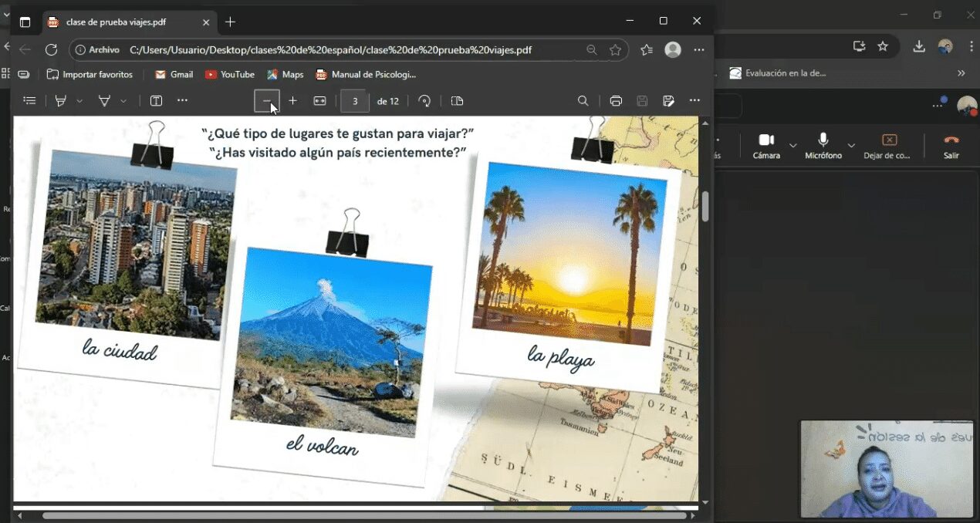This screenshot has width=980, height=523.
Task: Leave the call with Salir
Action: coord(951,144)
